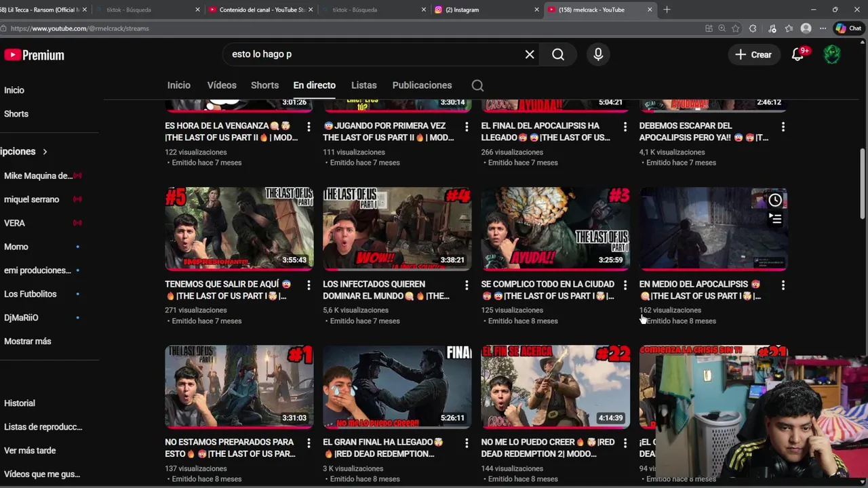Open Historial in the sidebar
868x488 pixels.
point(20,403)
